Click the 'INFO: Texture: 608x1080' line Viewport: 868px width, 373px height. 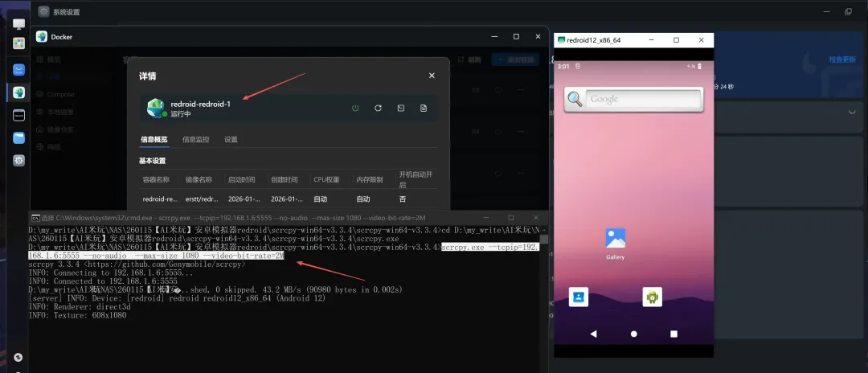coord(77,315)
